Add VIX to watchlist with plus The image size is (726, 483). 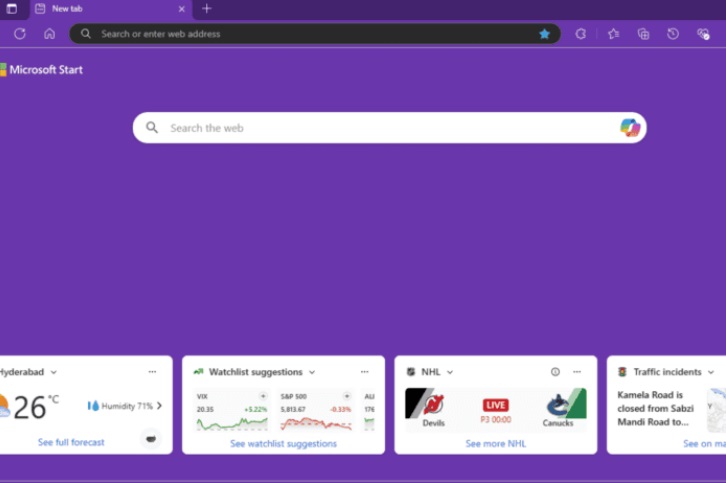click(x=263, y=397)
